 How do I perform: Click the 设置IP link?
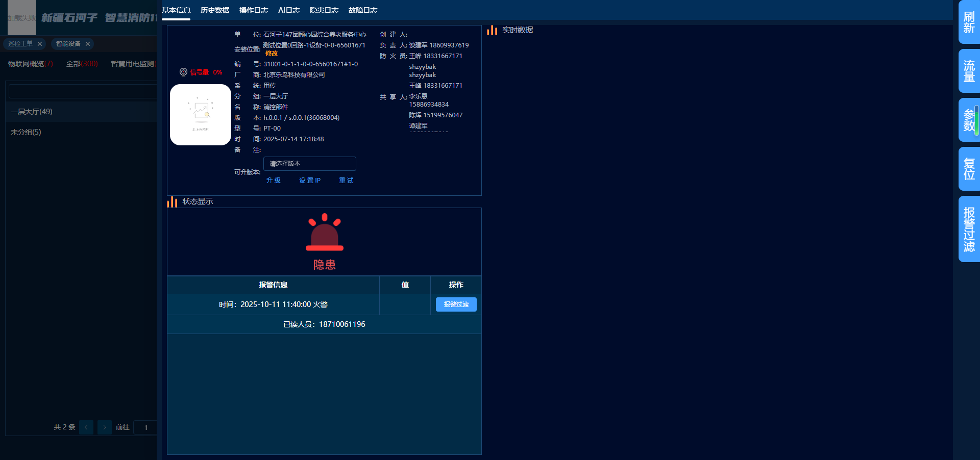tap(310, 181)
